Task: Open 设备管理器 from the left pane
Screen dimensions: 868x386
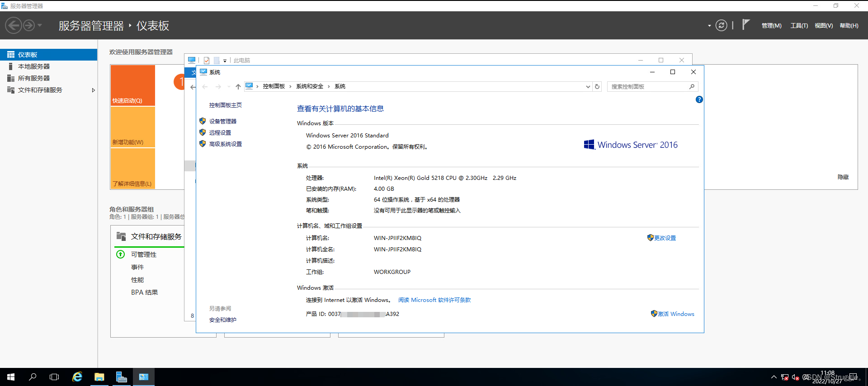Action: point(222,121)
